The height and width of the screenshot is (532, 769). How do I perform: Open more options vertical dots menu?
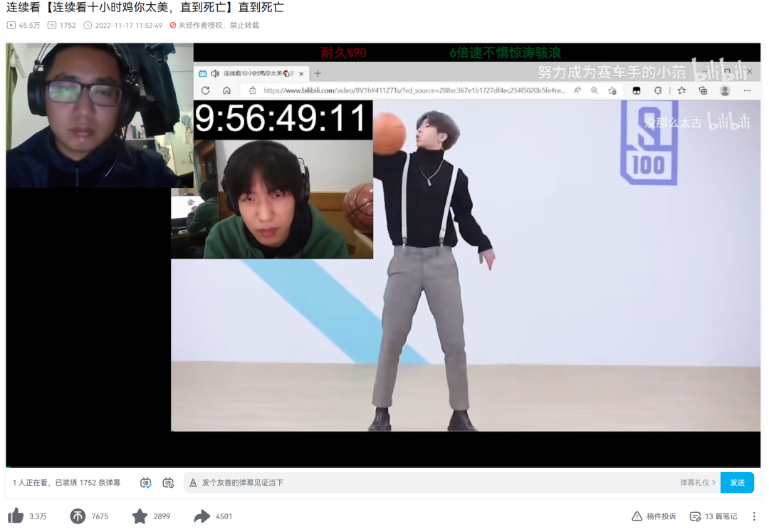point(754,516)
